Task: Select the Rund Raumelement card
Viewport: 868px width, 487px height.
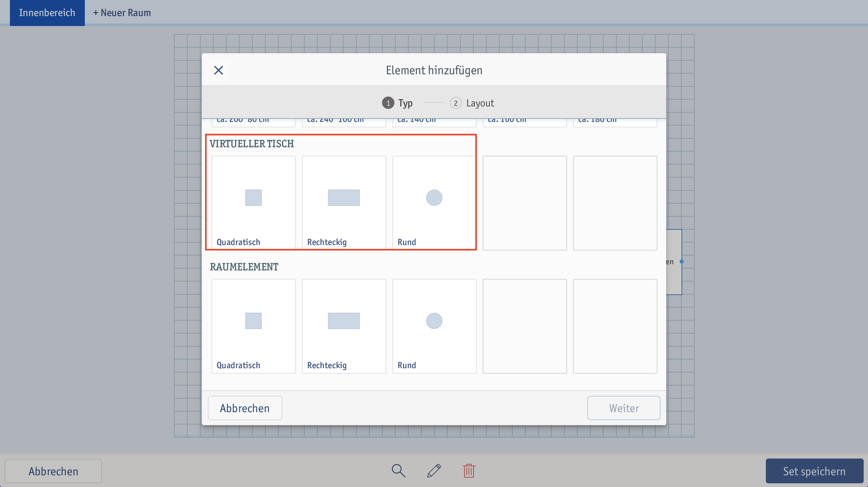Action: [434, 326]
